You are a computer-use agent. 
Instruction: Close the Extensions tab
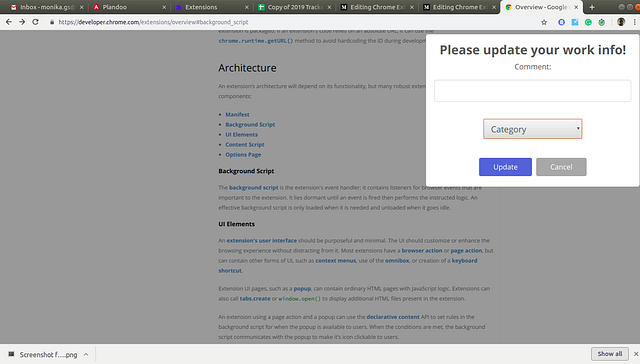(x=247, y=7)
